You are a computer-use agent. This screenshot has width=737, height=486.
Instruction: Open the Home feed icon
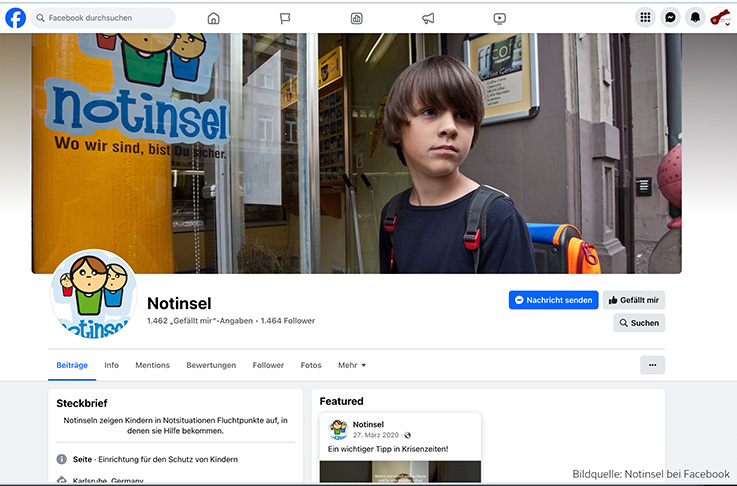213,18
